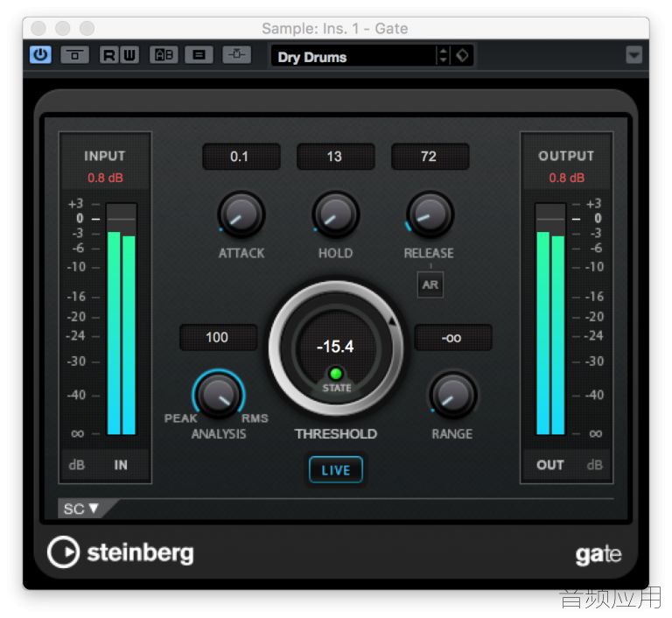Click the gate plugin name logo
Image resolution: width=672 pixels, height=618 pixels.
[x=598, y=555]
